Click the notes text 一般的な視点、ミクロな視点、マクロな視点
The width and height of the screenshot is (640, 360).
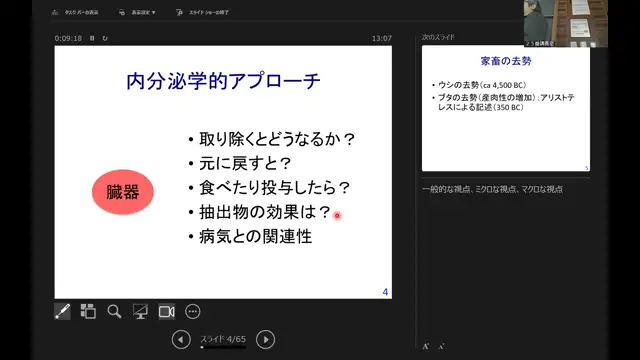(x=493, y=189)
